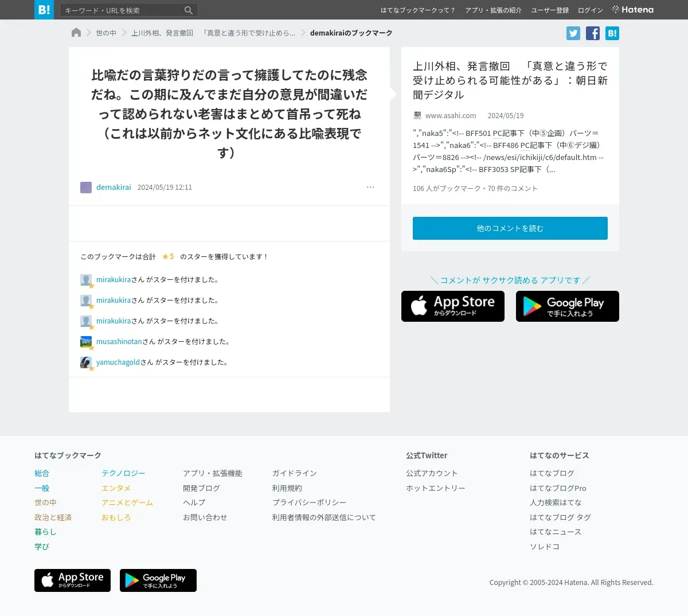This screenshot has height=616, width=688.
Task: Open はてなブログPro service link
Action: click(558, 488)
